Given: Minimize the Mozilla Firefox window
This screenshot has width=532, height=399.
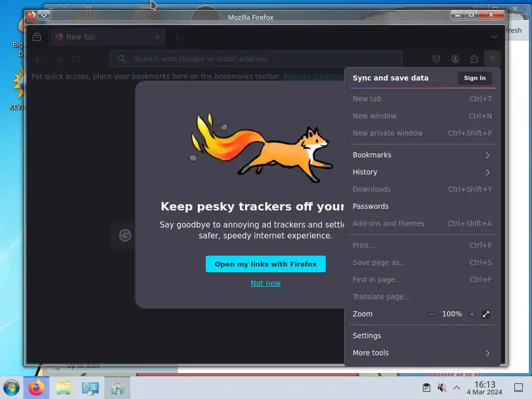Looking at the screenshot, I should click(x=458, y=15).
